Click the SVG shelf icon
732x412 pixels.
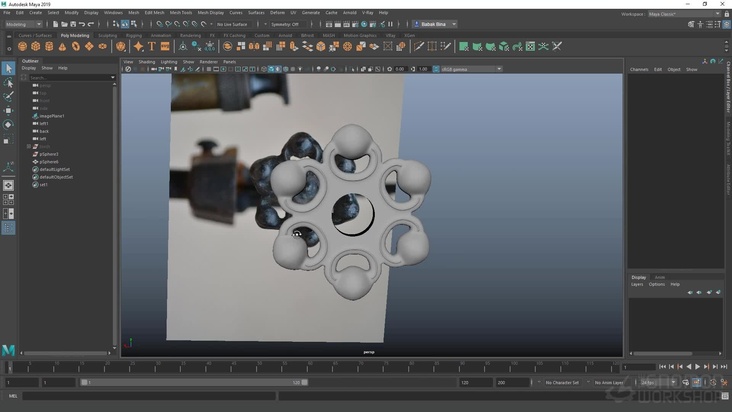pos(165,46)
